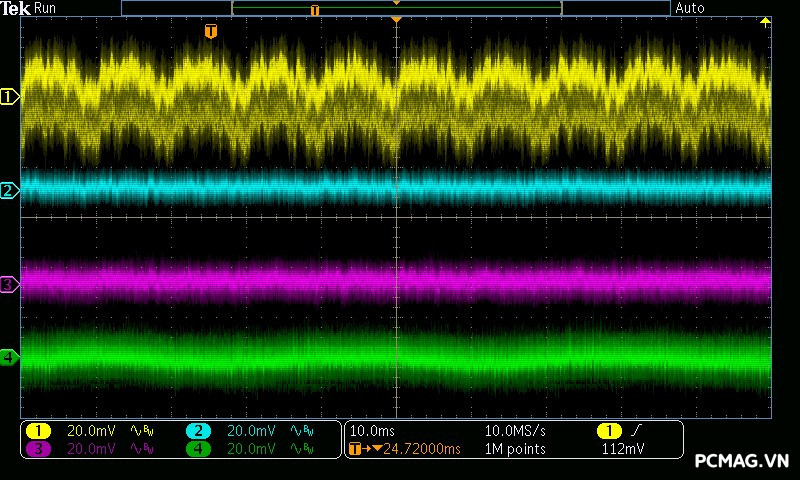Select the magenta channel 3 ground marker
The width and height of the screenshot is (800, 480).
coord(9,285)
